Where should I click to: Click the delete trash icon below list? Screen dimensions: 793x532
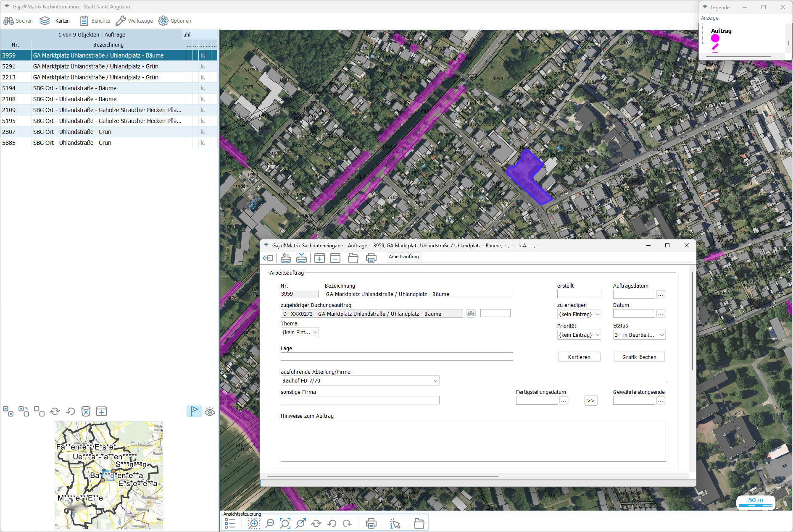pyautogui.click(x=86, y=411)
